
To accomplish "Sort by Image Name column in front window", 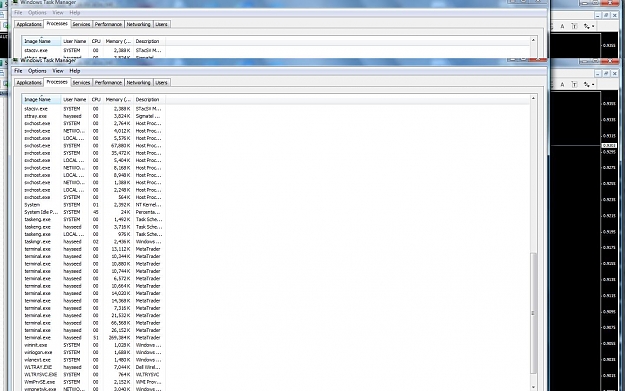I will pyautogui.click(x=41, y=100).
